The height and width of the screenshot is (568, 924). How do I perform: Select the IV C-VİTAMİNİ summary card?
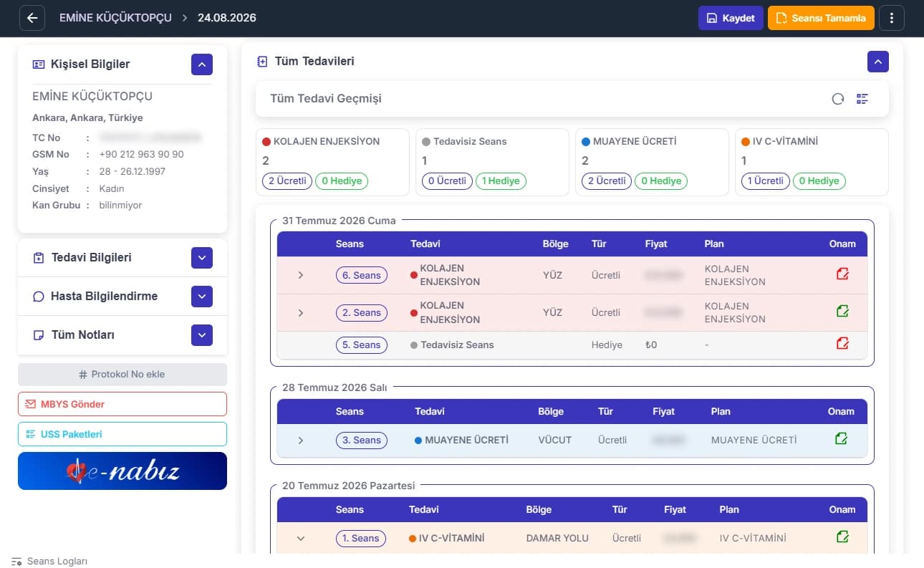click(812, 163)
